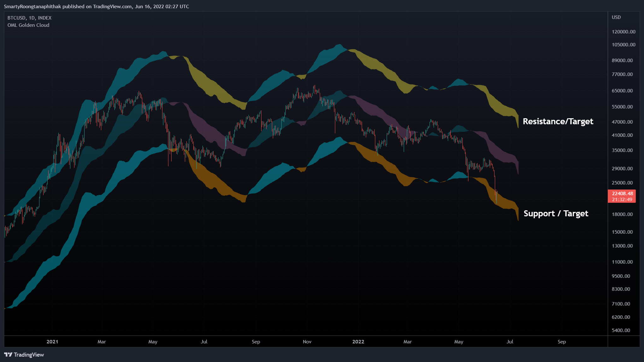Click the 77000.00 price axis label
644x362 pixels.
622,74
